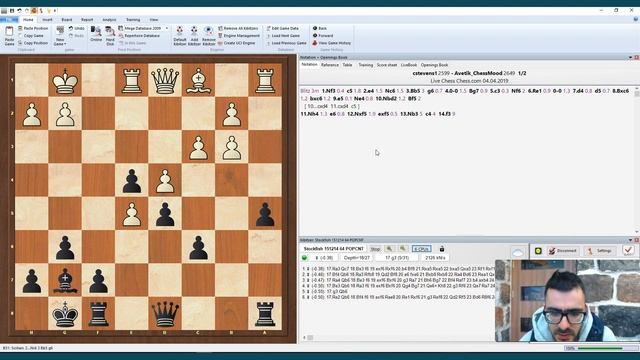The image size is (640, 360).
Task: Click the decrease lines magnifier in kibitzer
Action: click(389, 249)
